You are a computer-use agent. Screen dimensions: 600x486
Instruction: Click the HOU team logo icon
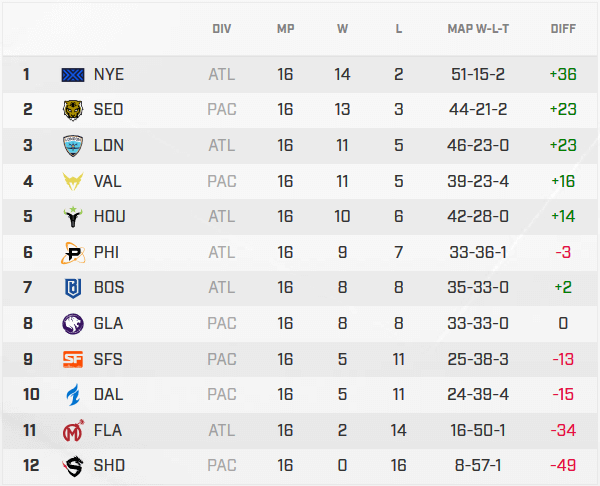[x=74, y=216]
